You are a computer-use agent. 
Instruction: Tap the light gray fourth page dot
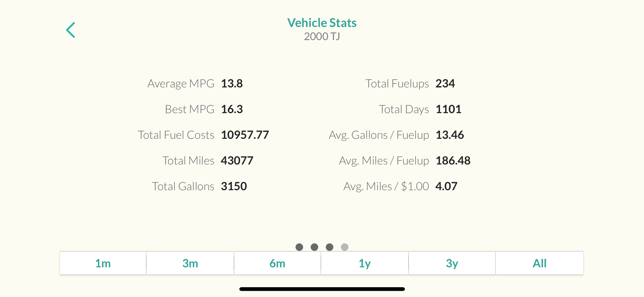click(x=344, y=247)
